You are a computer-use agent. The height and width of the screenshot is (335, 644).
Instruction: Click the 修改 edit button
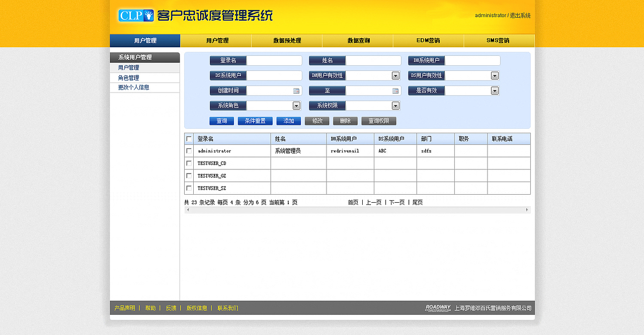[x=317, y=121]
